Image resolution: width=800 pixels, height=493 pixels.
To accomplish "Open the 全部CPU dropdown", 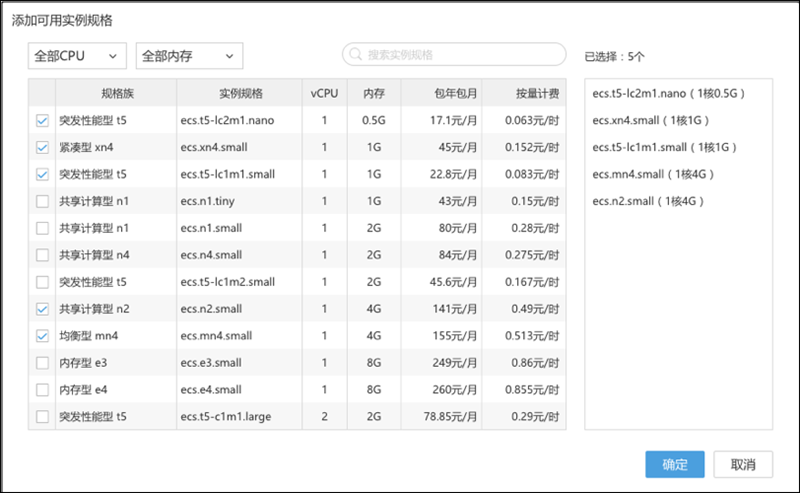I will 77,56.
